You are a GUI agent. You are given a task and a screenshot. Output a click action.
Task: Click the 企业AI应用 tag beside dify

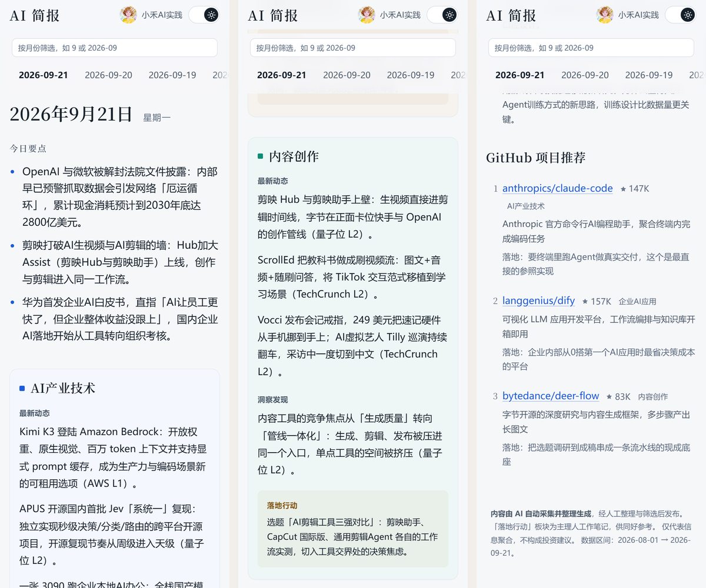pyautogui.click(x=637, y=301)
